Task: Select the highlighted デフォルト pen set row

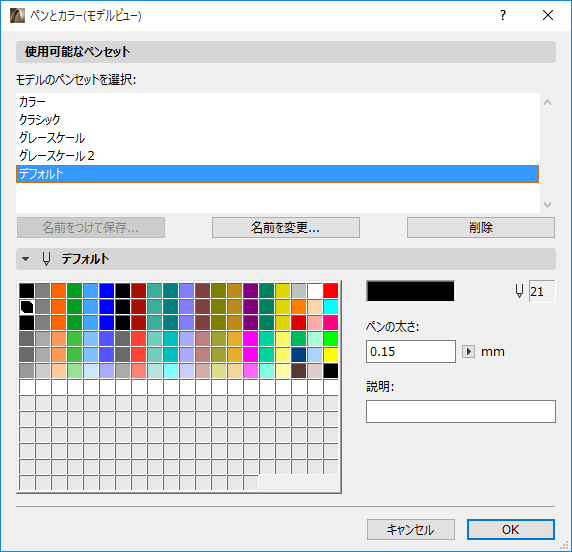Action: 277,174
